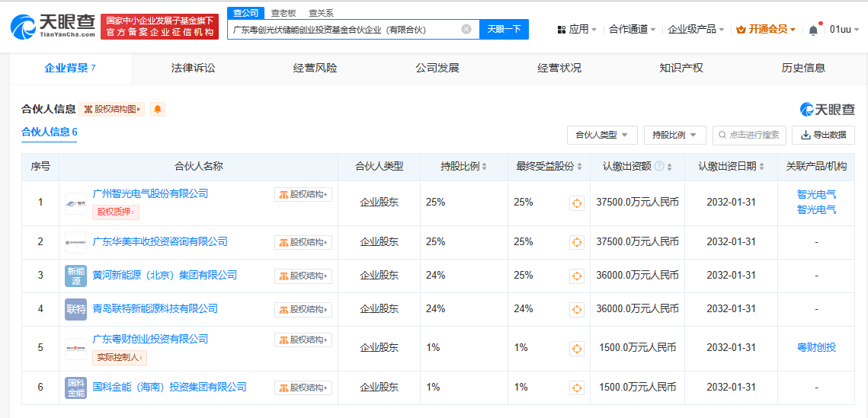
Task: Click the 国科金能 company logo thumbnail
Action: click(75, 388)
